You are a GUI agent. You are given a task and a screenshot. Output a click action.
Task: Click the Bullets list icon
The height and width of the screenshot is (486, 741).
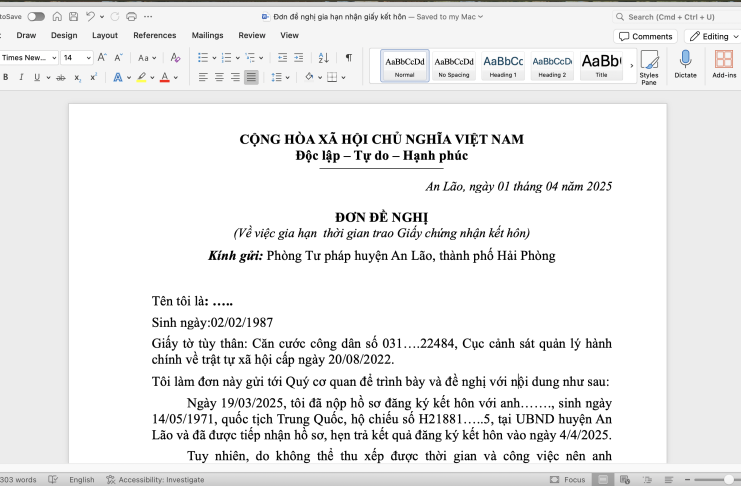203,58
